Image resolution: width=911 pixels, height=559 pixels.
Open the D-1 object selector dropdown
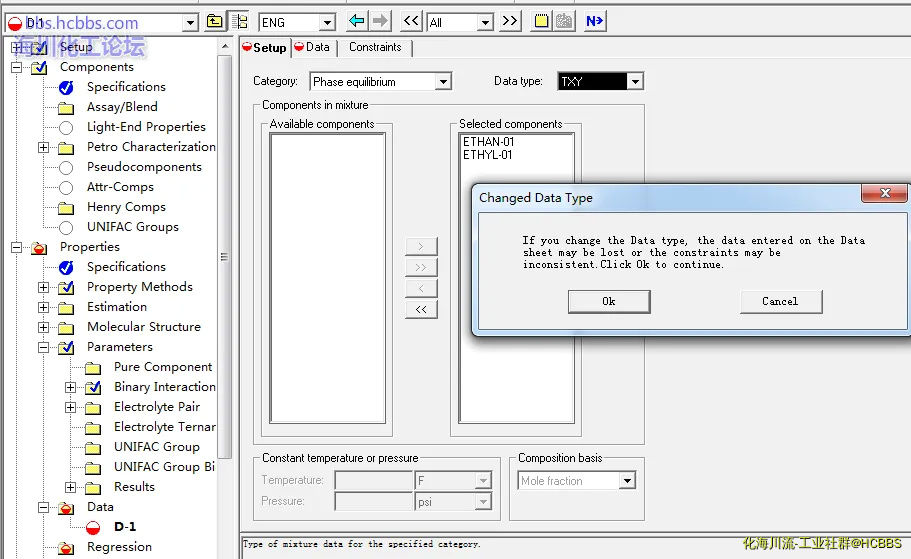190,23
